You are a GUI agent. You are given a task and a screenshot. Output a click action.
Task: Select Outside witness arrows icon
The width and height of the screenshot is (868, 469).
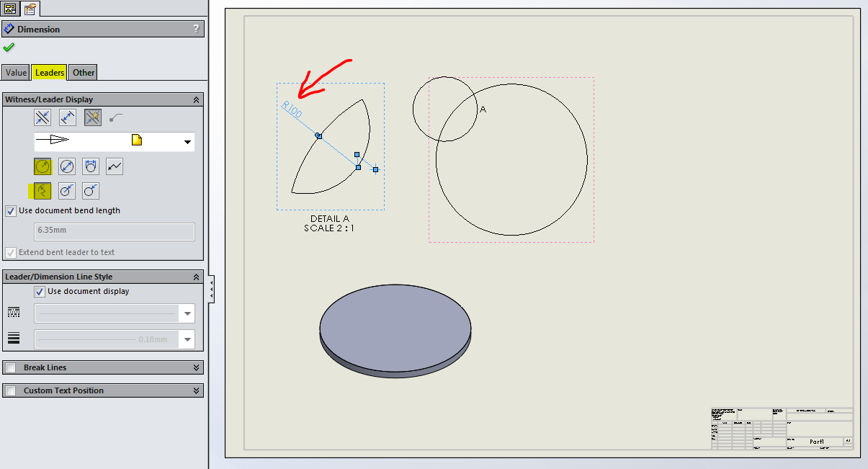[x=42, y=117]
